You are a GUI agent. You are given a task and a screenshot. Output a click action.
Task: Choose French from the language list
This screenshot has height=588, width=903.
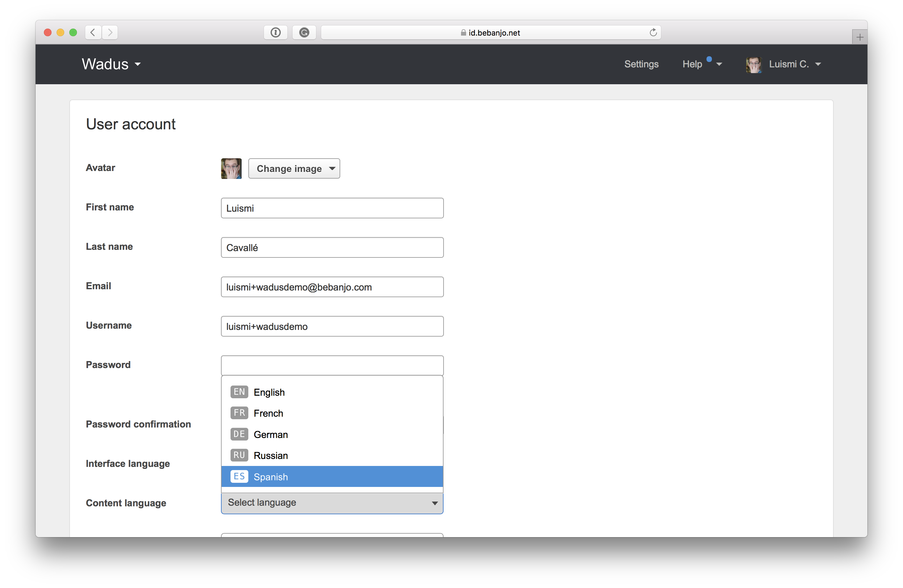click(x=268, y=413)
